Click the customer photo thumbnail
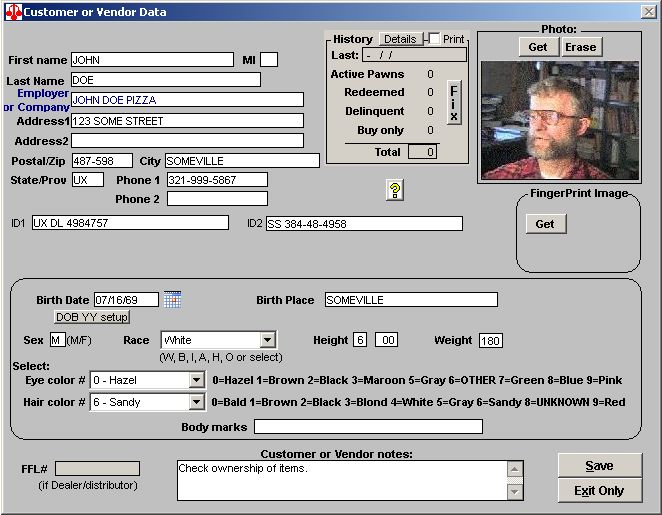This screenshot has width=662, height=515. [558, 120]
